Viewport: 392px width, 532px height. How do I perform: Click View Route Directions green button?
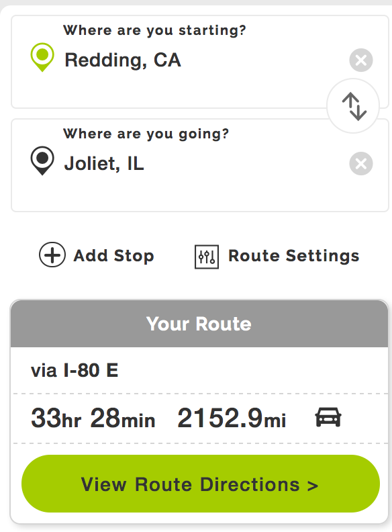[201, 484]
